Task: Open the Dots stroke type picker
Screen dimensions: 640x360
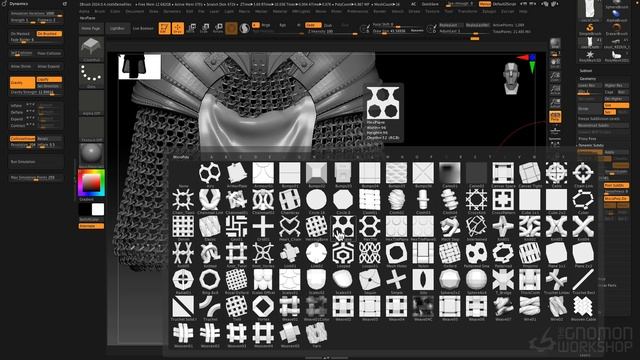Action: tap(91, 76)
